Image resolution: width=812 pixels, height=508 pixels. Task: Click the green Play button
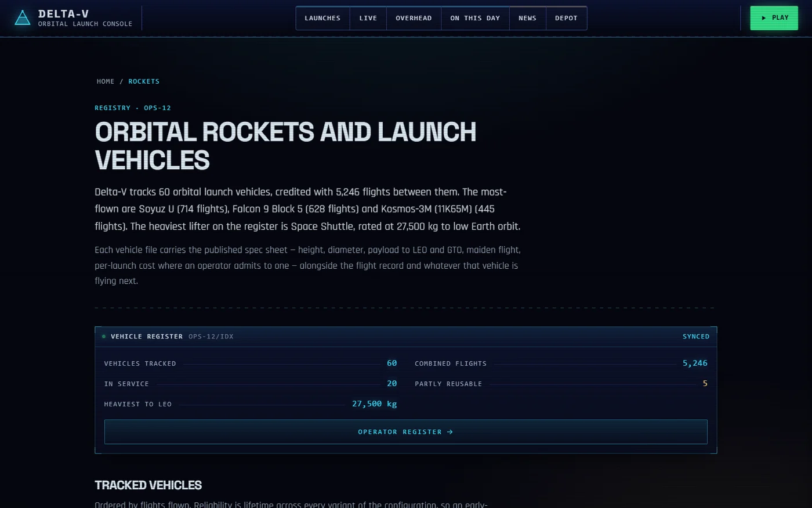point(774,18)
